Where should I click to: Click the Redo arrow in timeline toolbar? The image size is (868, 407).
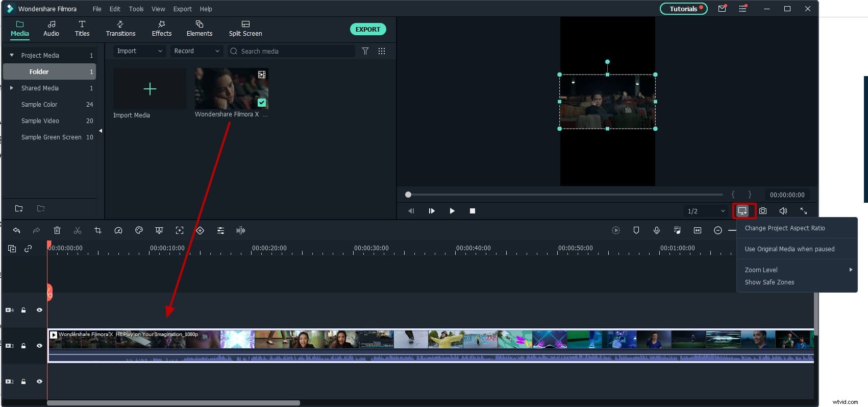click(37, 230)
